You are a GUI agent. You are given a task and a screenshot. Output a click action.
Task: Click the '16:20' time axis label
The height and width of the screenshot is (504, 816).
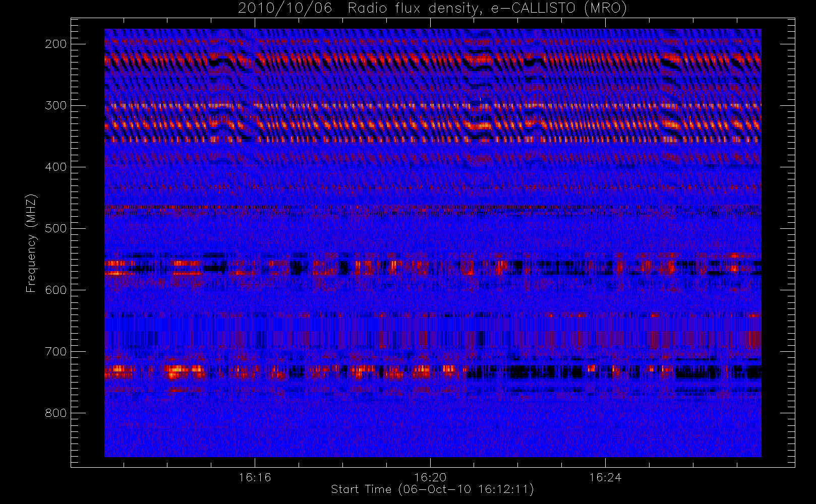pos(430,477)
